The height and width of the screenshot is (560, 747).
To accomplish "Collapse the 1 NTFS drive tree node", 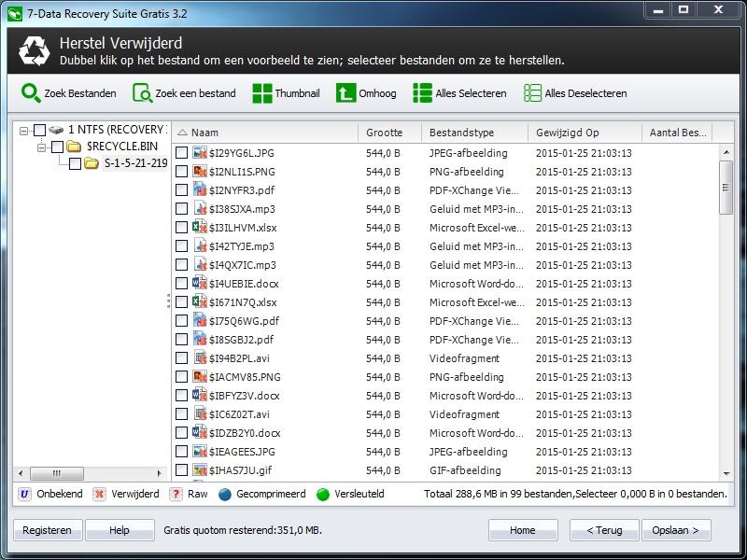I will pos(23,130).
